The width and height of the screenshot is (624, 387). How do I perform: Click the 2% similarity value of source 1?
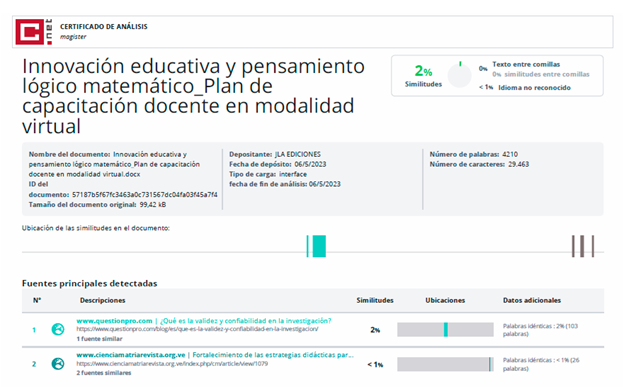click(375, 330)
